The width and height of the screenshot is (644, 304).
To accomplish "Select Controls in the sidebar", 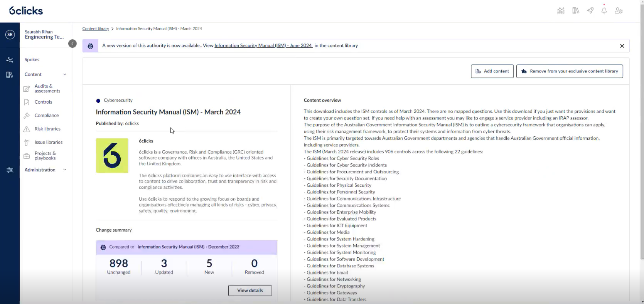I will (x=43, y=102).
